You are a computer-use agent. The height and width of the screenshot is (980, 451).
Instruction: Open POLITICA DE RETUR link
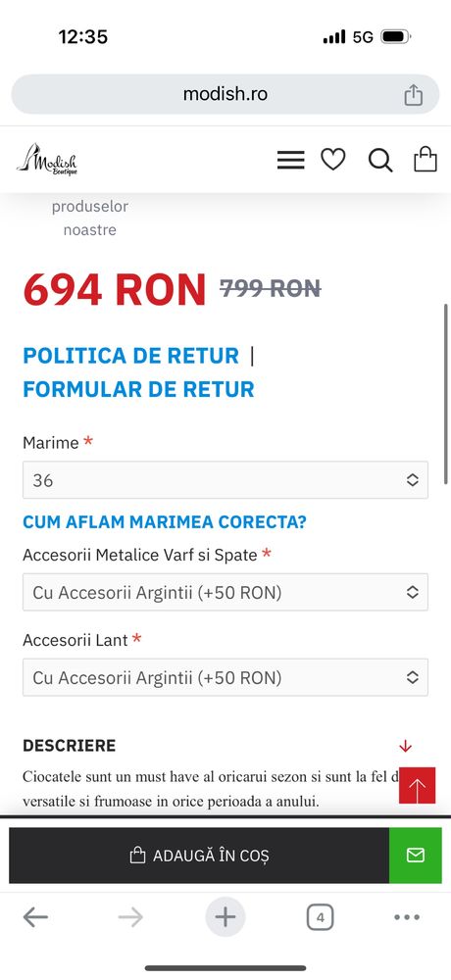(x=130, y=356)
